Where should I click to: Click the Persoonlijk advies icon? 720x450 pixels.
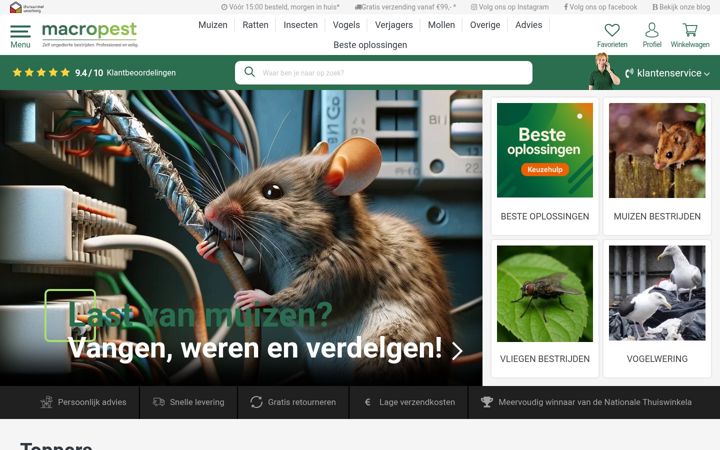46,402
